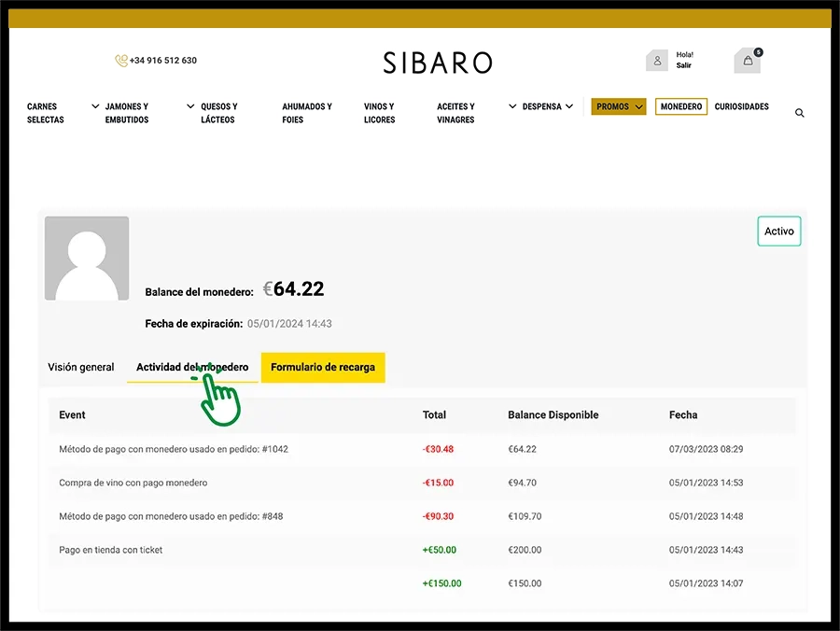Click the Salir logout link

pyautogui.click(x=683, y=65)
